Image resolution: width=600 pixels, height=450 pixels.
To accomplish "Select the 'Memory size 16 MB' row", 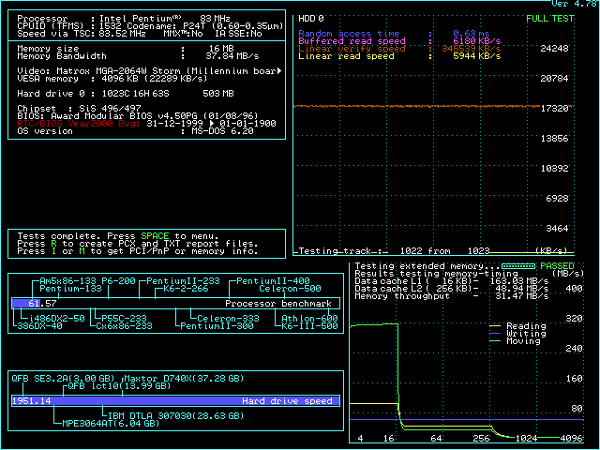I will (x=126, y=49).
